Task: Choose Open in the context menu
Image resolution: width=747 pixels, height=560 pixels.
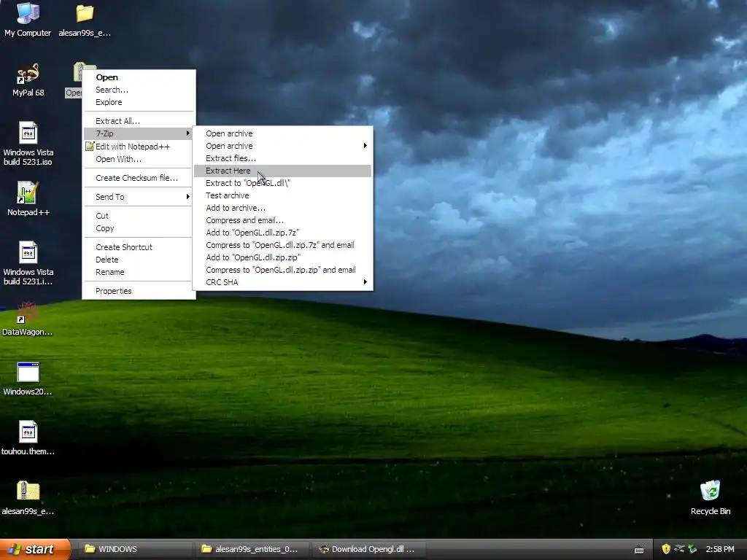Action: [139, 77]
